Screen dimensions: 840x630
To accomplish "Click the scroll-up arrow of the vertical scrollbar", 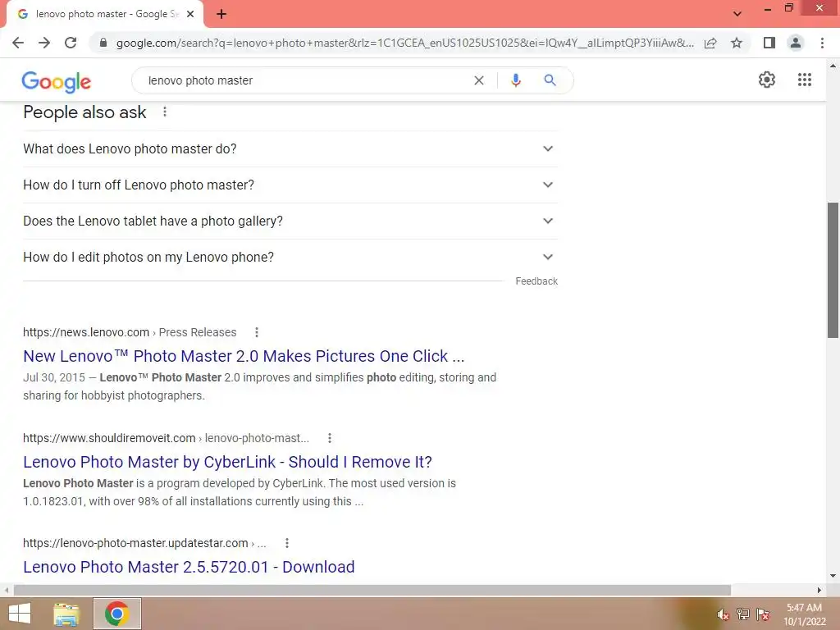I will (833, 66).
